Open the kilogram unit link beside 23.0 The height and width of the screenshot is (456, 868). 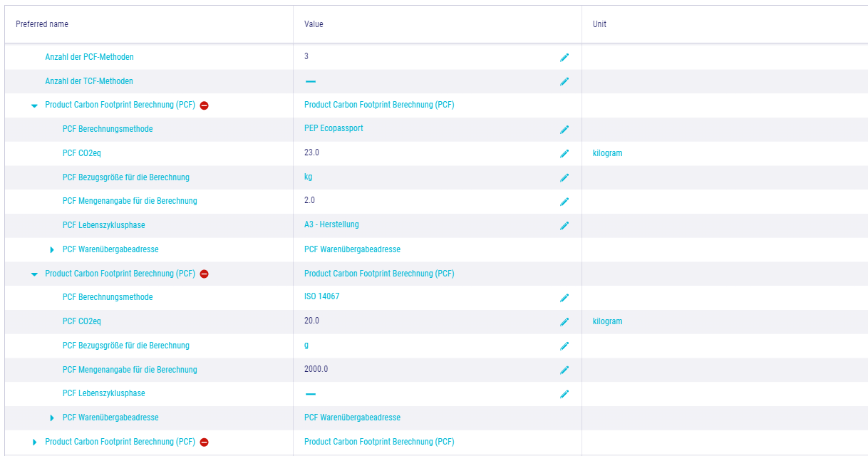pos(607,153)
